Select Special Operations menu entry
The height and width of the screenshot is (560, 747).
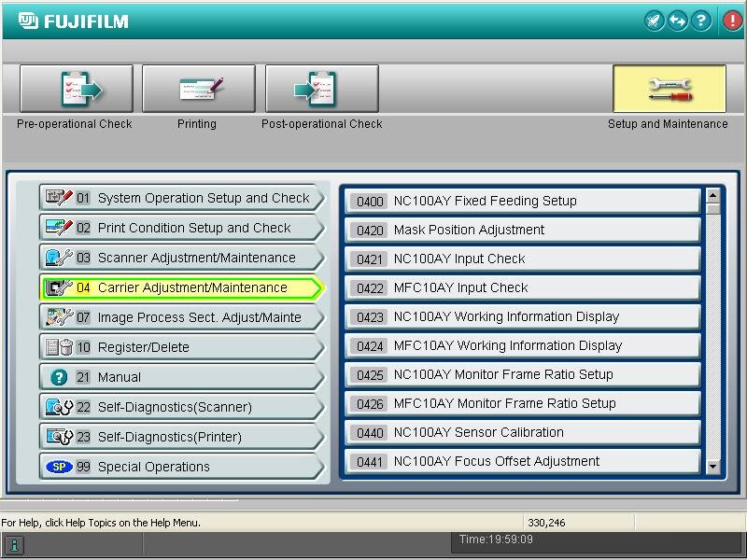182,467
